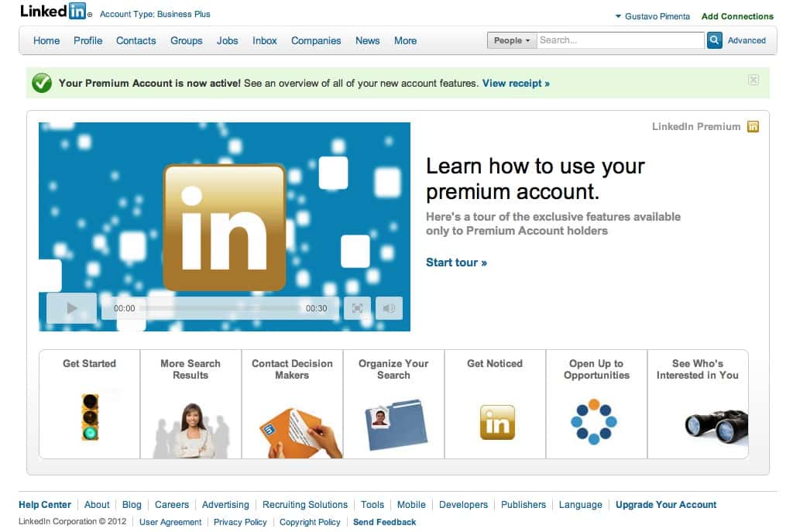The width and height of the screenshot is (793, 532).
Task: Click the gold LinkedIn Premium badge icon
Action: coord(753,127)
